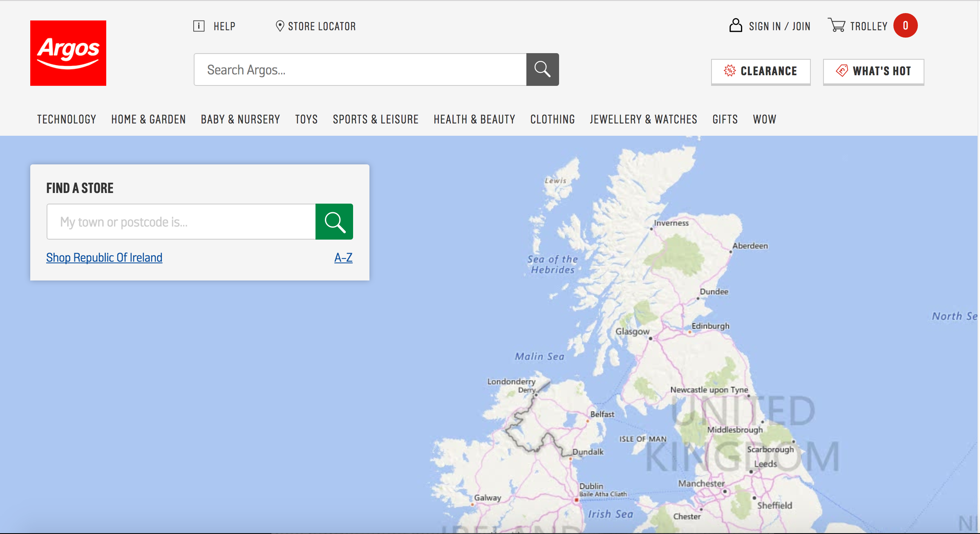This screenshot has height=534, width=980.
Task: Click Sheffield on the map
Action: (x=774, y=505)
